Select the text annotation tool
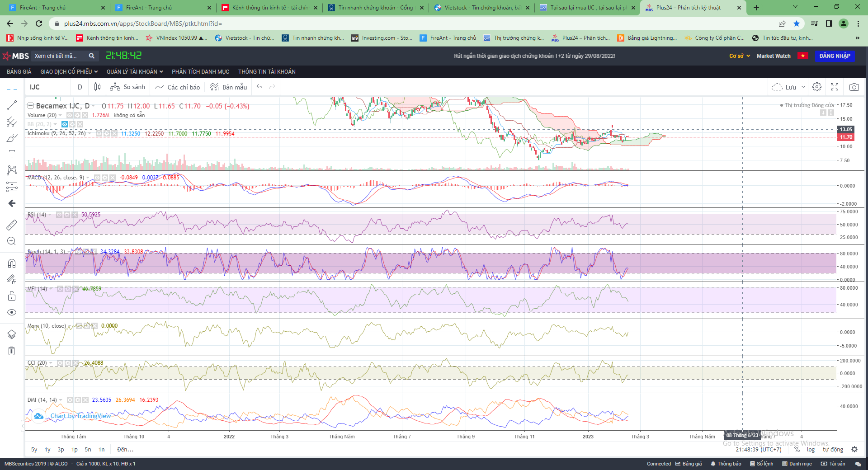Viewport: 868px width, 470px height. [x=12, y=154]
